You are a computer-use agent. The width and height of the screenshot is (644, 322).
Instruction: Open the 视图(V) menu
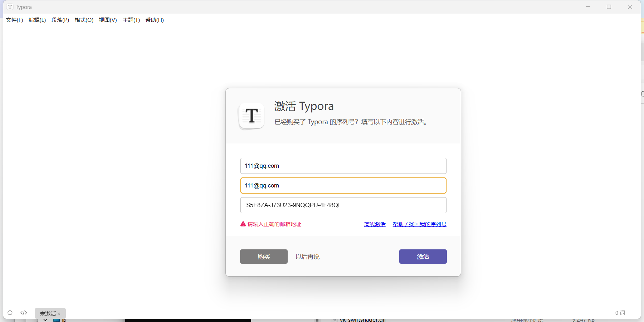[x=108, y=20]
